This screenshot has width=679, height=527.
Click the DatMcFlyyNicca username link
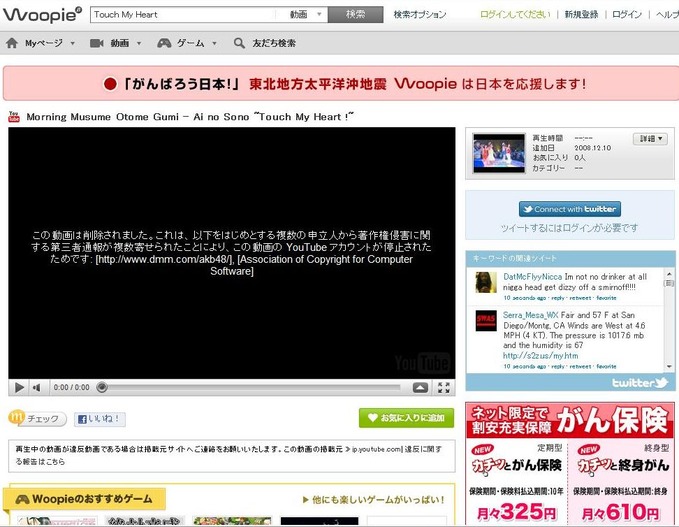point(532,277)
